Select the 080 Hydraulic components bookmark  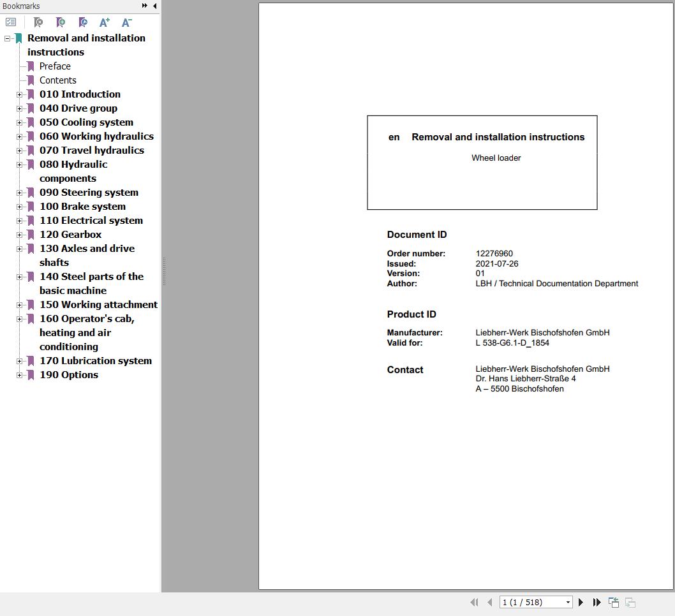point(73,171)
